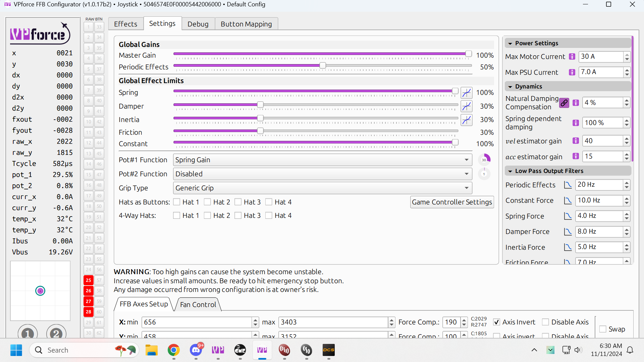Open the Spring curve editor icon
The height and width of the screenshot is (362, 644).
(467, 93)
